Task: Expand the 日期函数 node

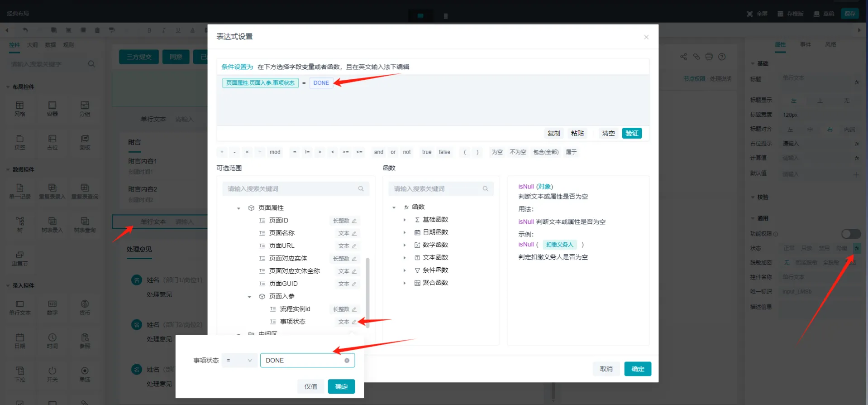Action: [405, 232]
